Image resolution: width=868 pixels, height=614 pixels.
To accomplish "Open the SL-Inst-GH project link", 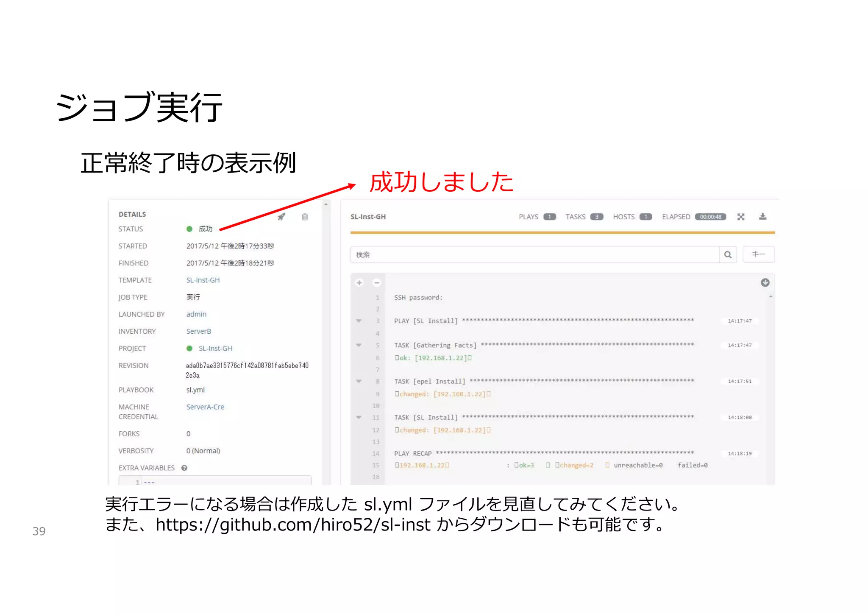I will 215,349.
